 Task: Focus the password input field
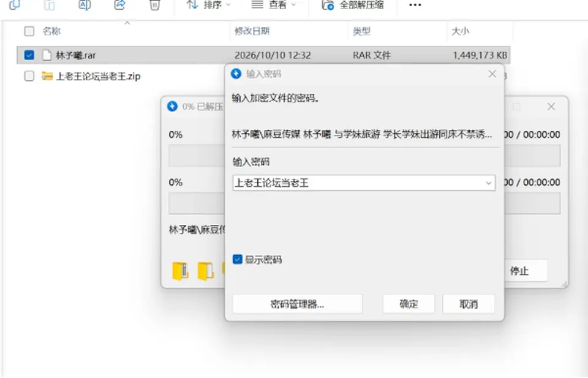click(x=364, y=183)
